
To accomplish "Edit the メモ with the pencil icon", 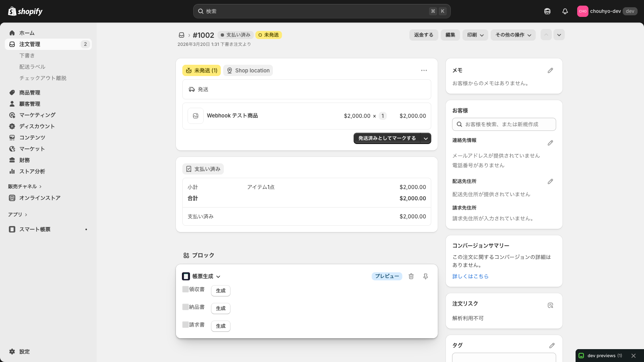I will [551, 70].
